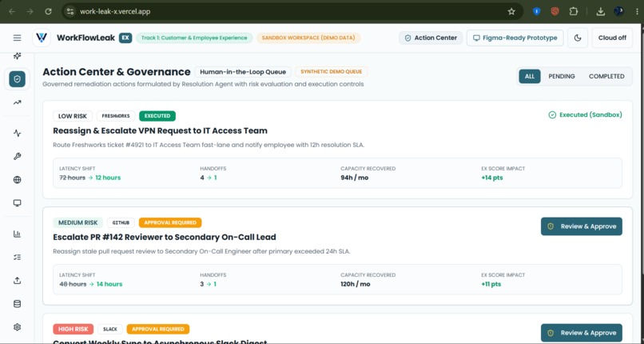Click the 14 hours latency value
The height and width of the screenshot is (344, 644).
coord(109,285)
